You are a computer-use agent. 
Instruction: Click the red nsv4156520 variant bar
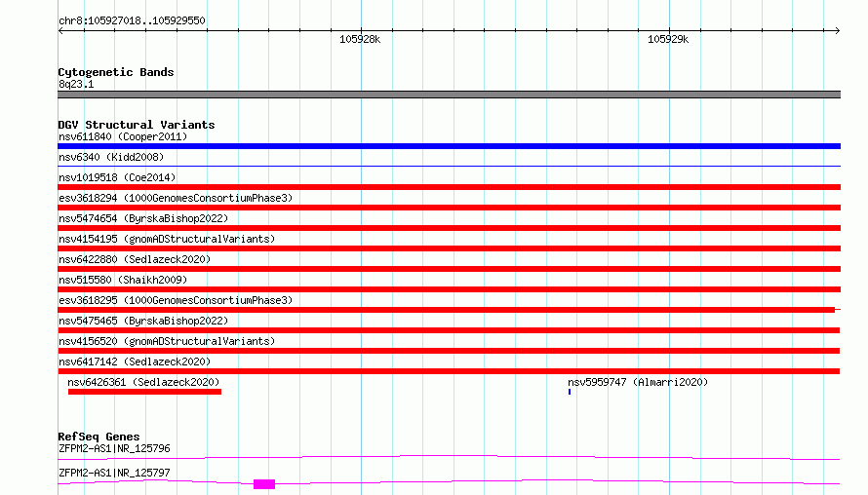449,351
